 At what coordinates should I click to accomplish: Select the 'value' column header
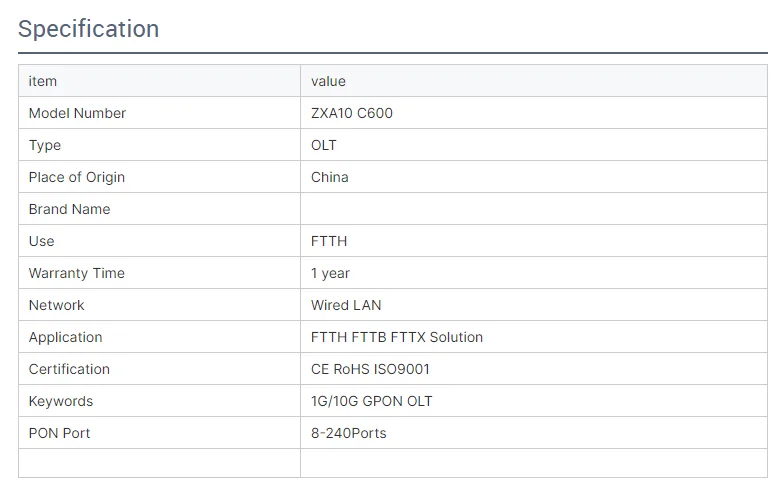tap(534, 81)
